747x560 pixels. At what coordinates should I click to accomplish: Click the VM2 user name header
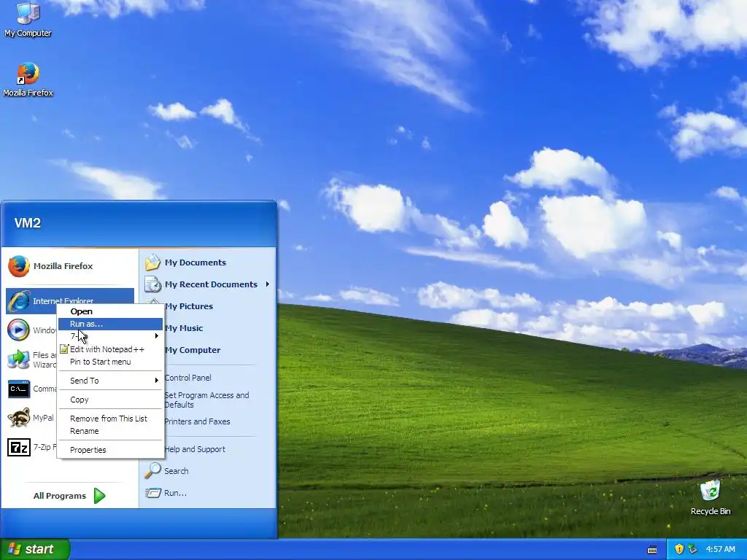[28, 223]
